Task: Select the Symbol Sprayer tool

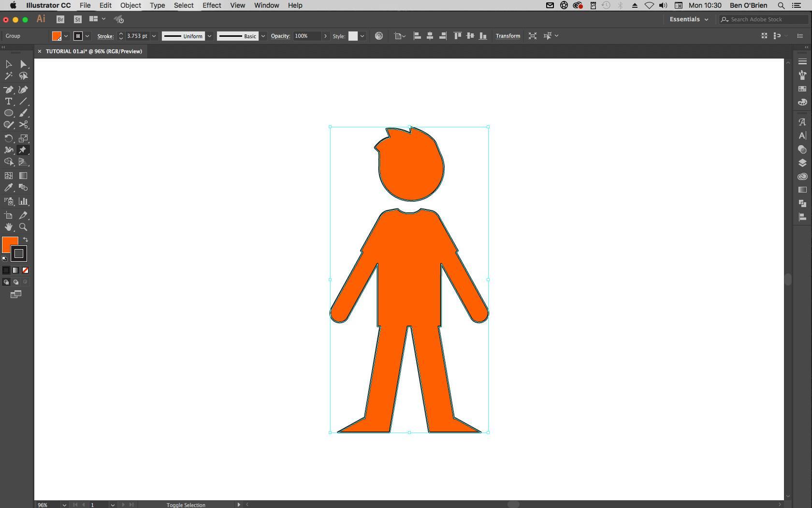Action: pos(9,201)
